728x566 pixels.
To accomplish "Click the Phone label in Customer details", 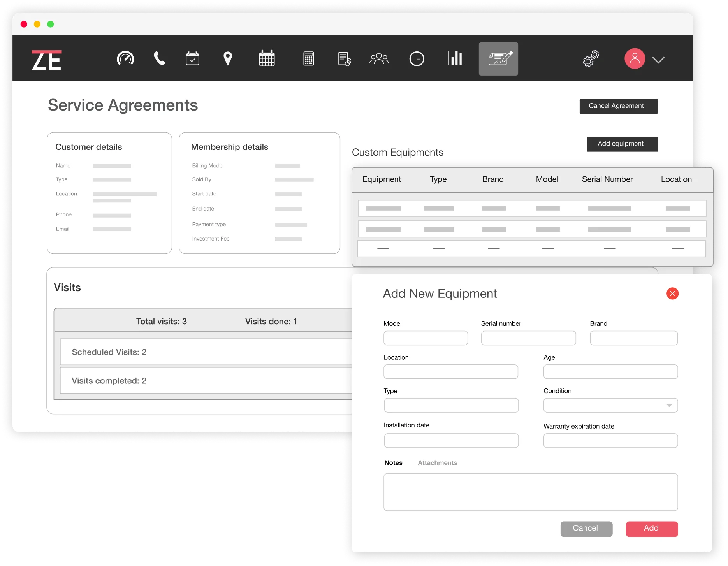I will click(x=63, y=215).
